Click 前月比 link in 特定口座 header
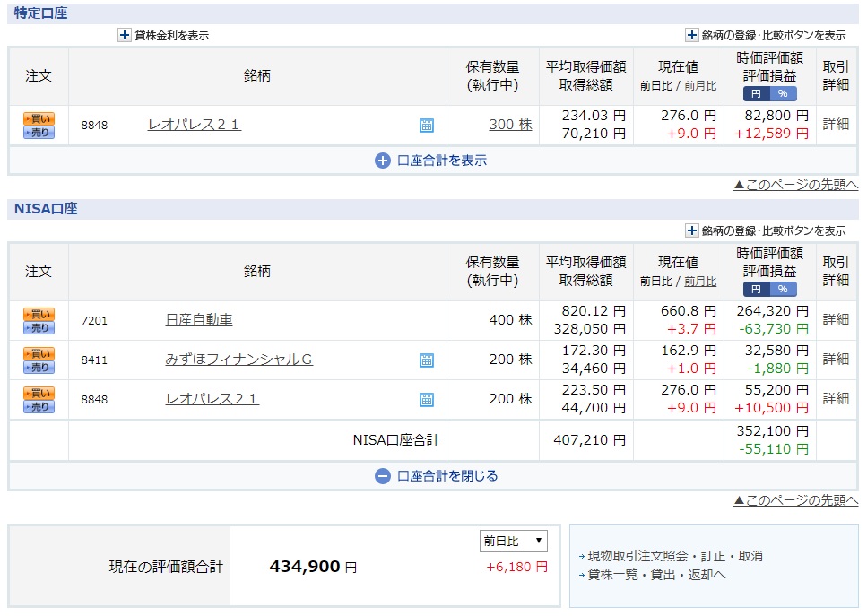867x616 pixels. point(700,86)
